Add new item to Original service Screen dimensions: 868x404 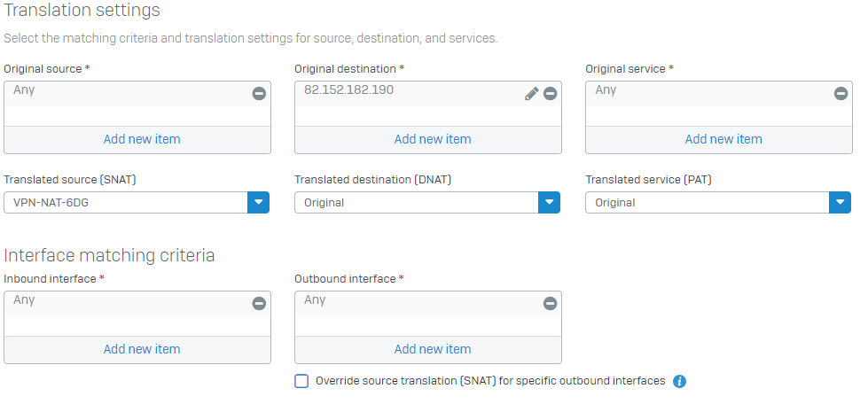(723, 139)
